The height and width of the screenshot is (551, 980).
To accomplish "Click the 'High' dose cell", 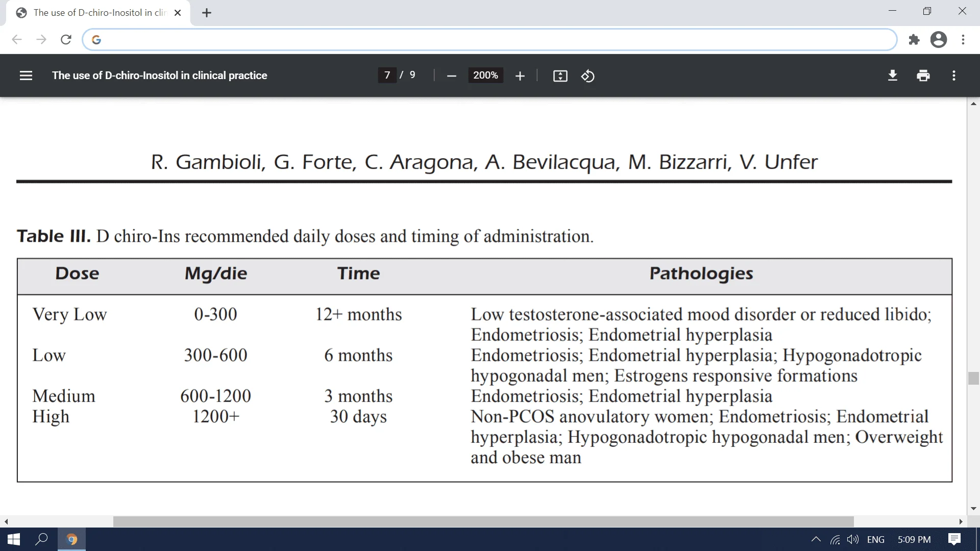I will [x=51, y=417].
